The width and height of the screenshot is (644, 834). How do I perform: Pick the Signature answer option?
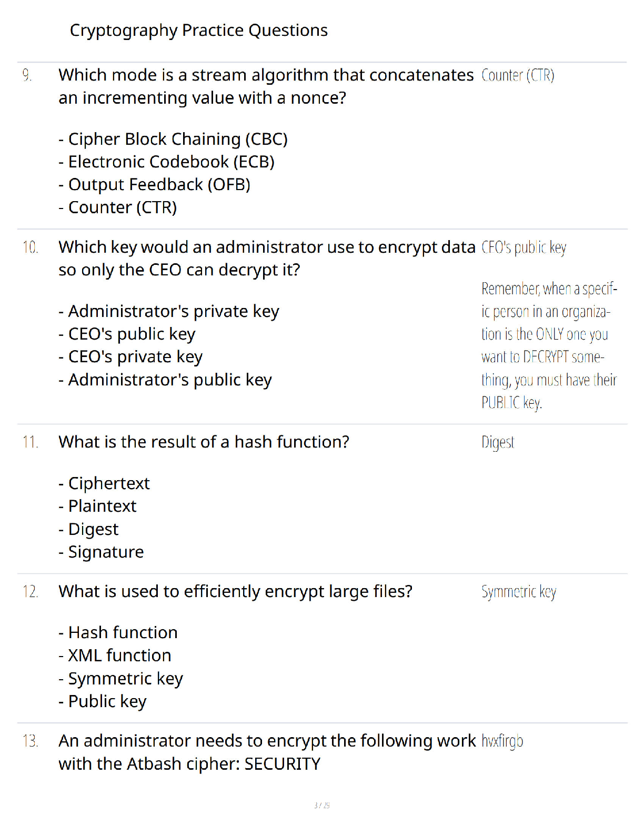[x=101, y=552]
